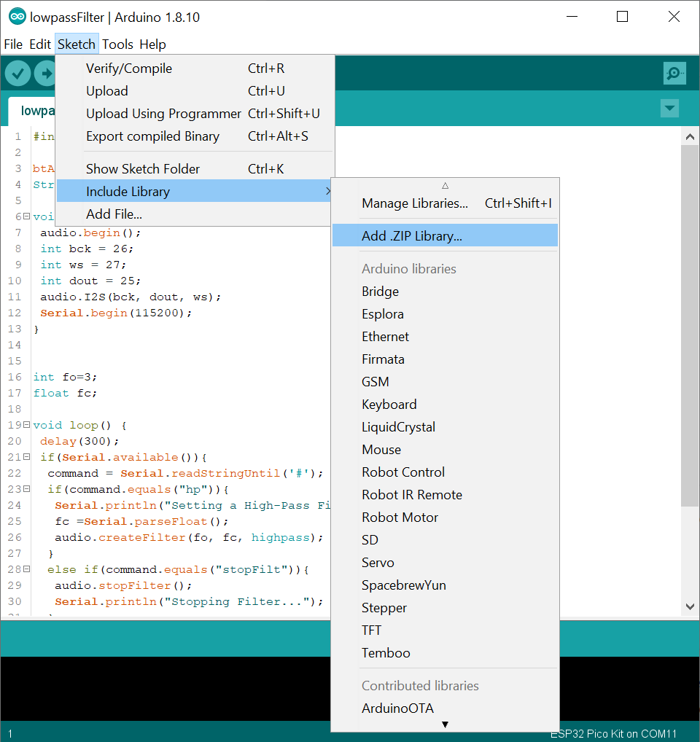
Task: Choose Verify/Compile from Sketch menu
Action: pyautogui.click(x=195, y=69)
